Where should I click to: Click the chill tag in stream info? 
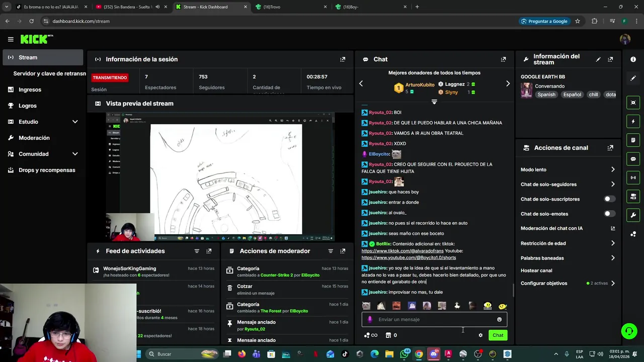[x=593, y=95]
